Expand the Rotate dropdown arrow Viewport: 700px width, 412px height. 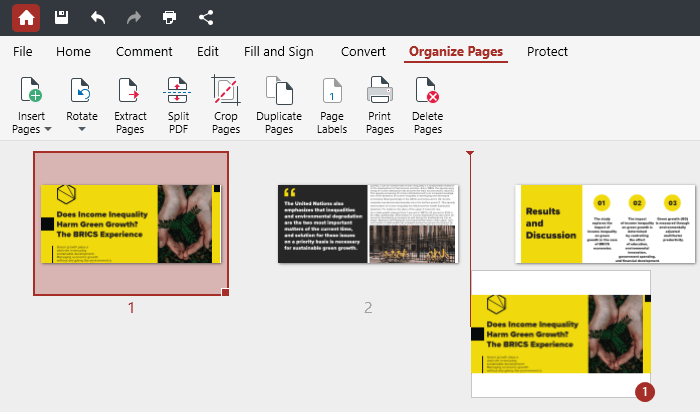coord(82,129)
